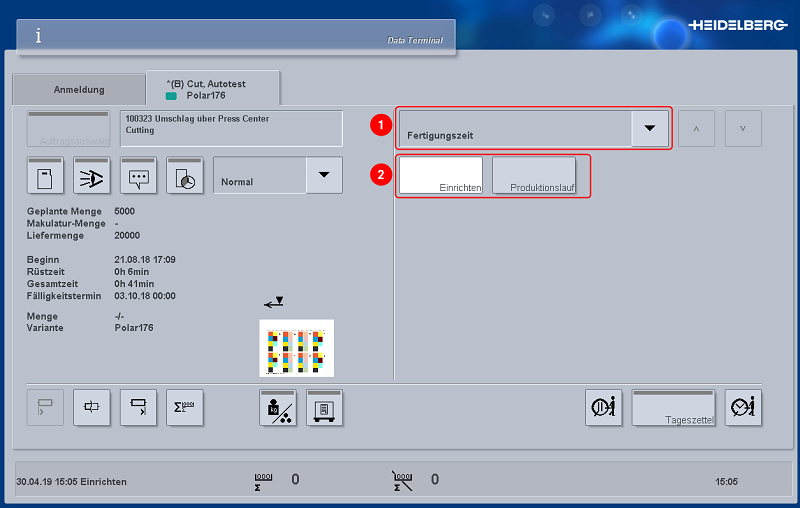Click the centered rectangle arrows icon
This screenshot has width=800, height=508.
[92, 407]
